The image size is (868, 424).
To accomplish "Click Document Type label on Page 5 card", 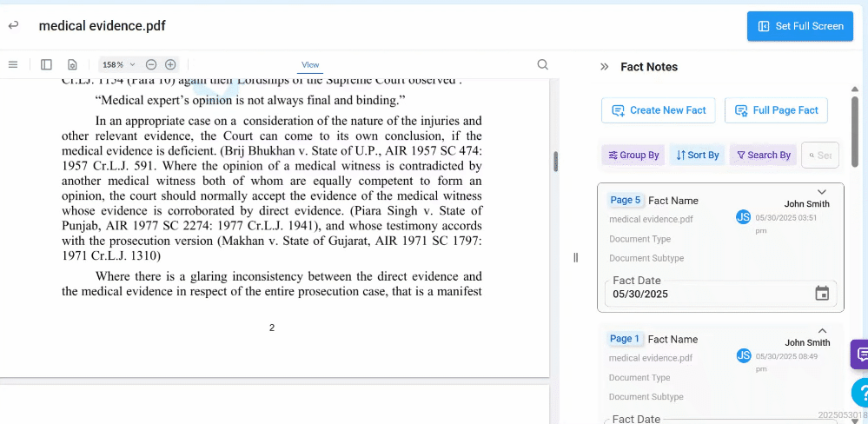I will pyautogui.click(x=640, y=239).
